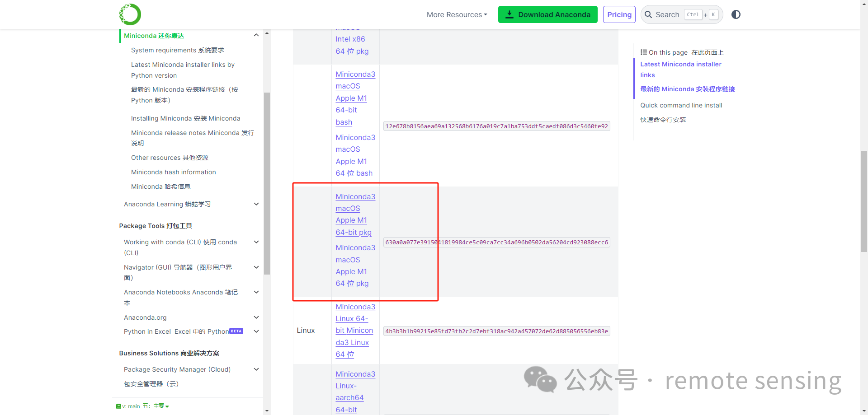This screenshot has height=415, width=868.
Task: Expand the Anaconda.org chevron
Action: pyautogui.click(x=256, y=317)
